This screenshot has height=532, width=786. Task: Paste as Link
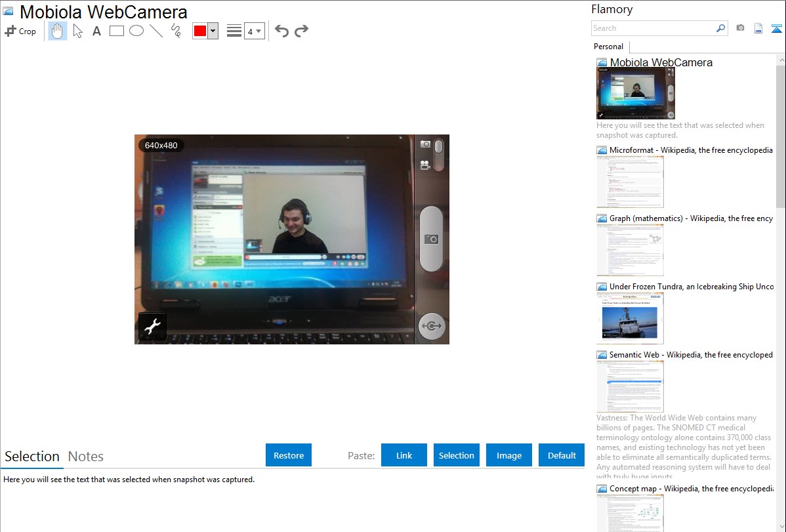tap(404, 455)
